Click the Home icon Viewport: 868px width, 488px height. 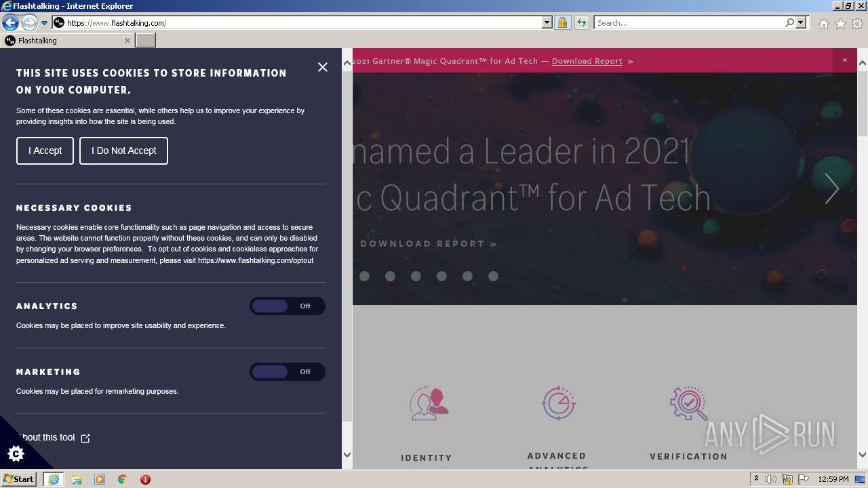click(823, 24)
